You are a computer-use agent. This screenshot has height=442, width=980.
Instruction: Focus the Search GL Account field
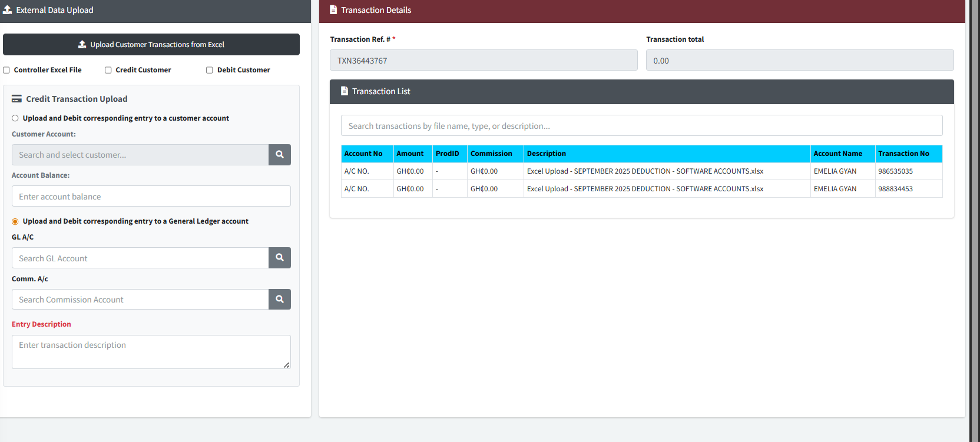pyautogui.click(x=140, y=258)
